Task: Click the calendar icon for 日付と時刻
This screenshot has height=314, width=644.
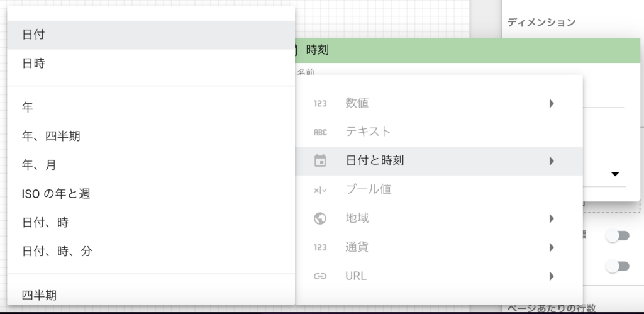Action: (x=320, y=161)
